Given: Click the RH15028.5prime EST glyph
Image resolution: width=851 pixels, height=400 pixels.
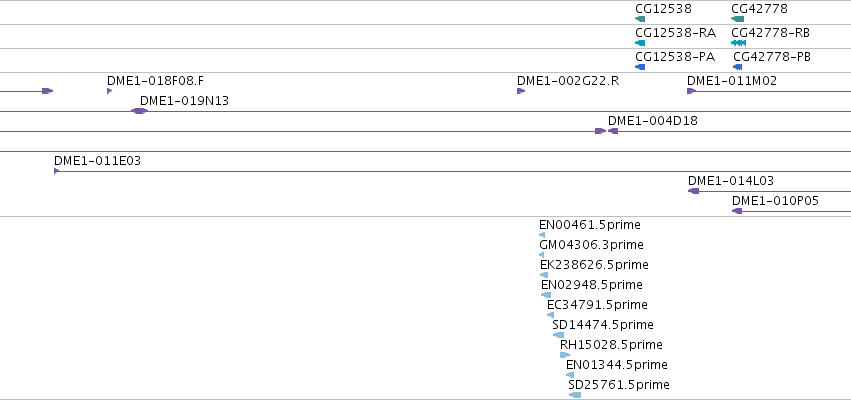Looking at the screenshot, I should (566, 355).
